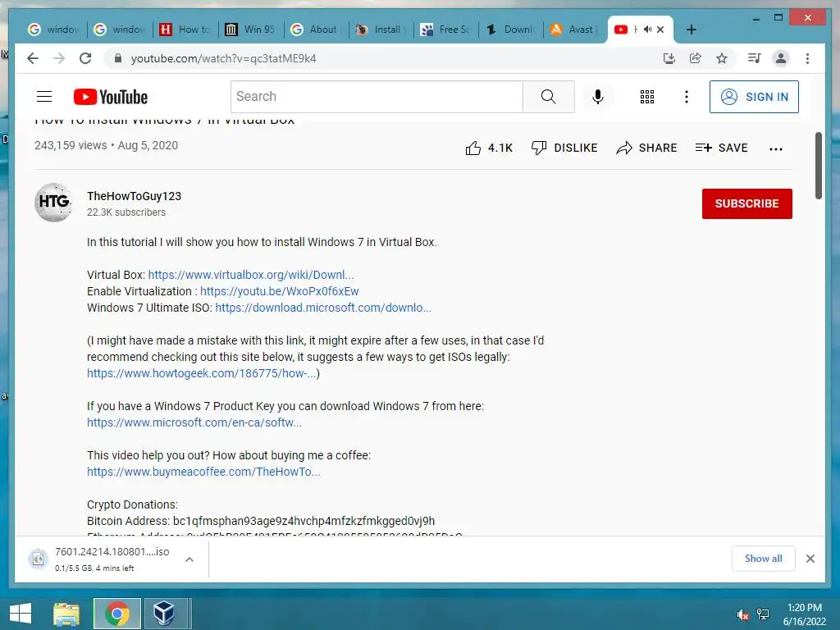840x630 pixels.
Task: Close the active YouTube tab
Action: point(660,30)
